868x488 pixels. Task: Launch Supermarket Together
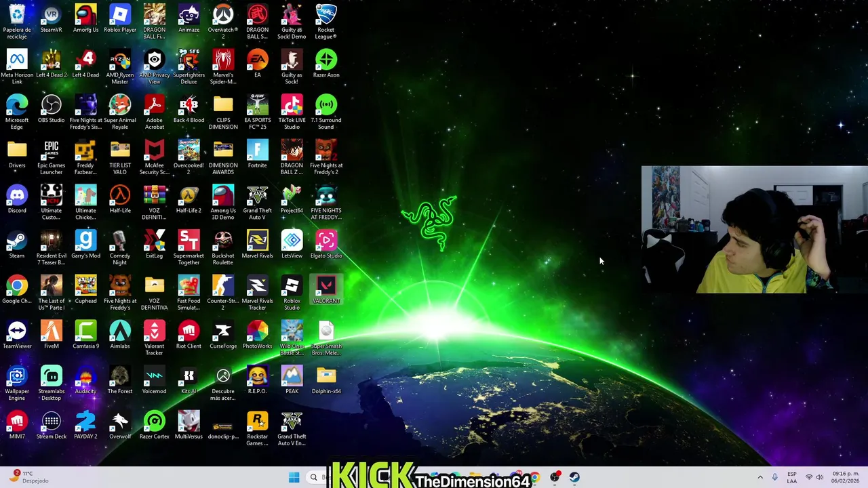(189, 247)
